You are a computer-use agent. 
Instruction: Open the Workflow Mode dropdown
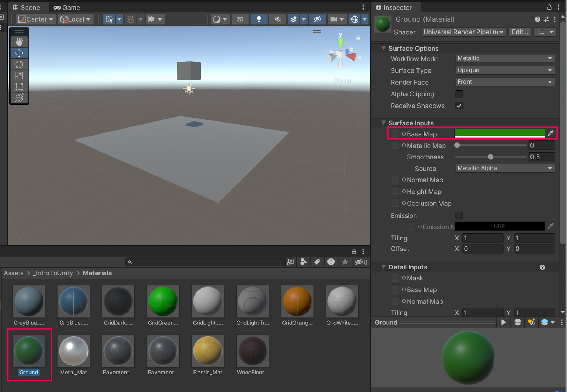[x=505, y=58]
